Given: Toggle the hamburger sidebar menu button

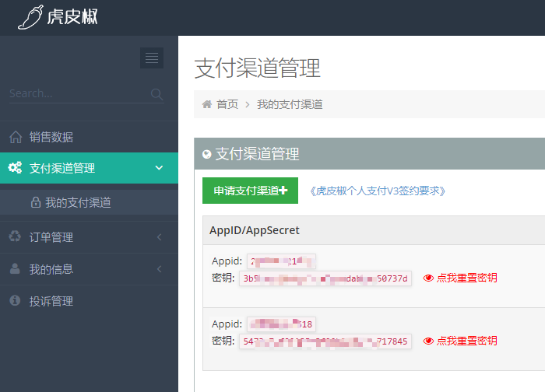Looking at the screenshot, I should pyautogui.click(x=152, y=58).
